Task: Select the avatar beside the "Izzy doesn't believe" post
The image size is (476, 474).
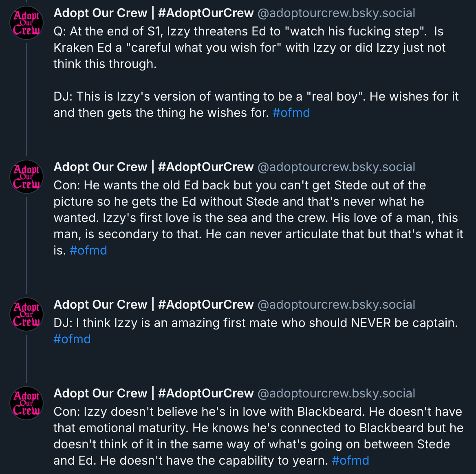Action: 26,403
